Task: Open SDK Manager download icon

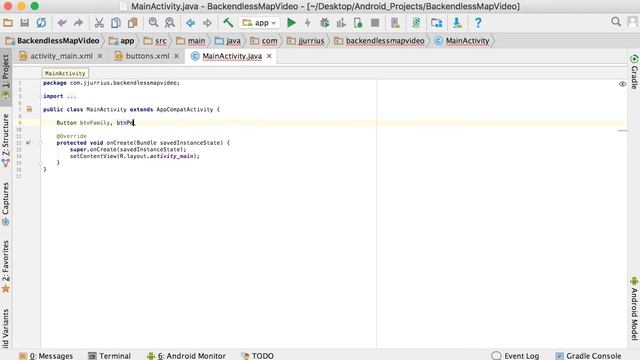Action: point(457,23)
